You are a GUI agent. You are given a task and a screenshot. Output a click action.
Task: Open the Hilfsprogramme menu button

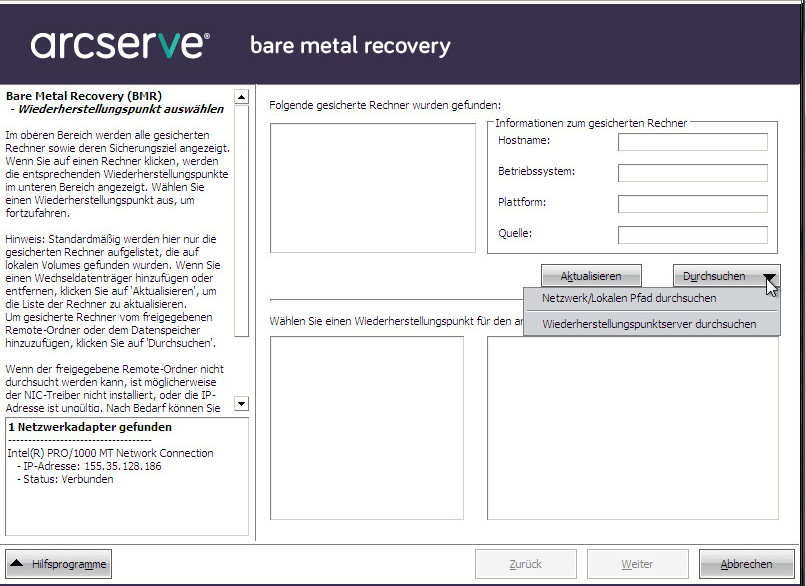(59, 564)
